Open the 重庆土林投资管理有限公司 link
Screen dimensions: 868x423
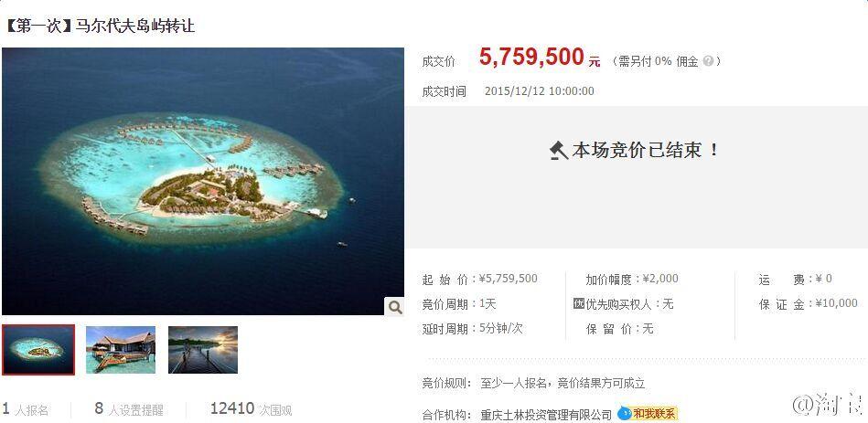(546, 415)
